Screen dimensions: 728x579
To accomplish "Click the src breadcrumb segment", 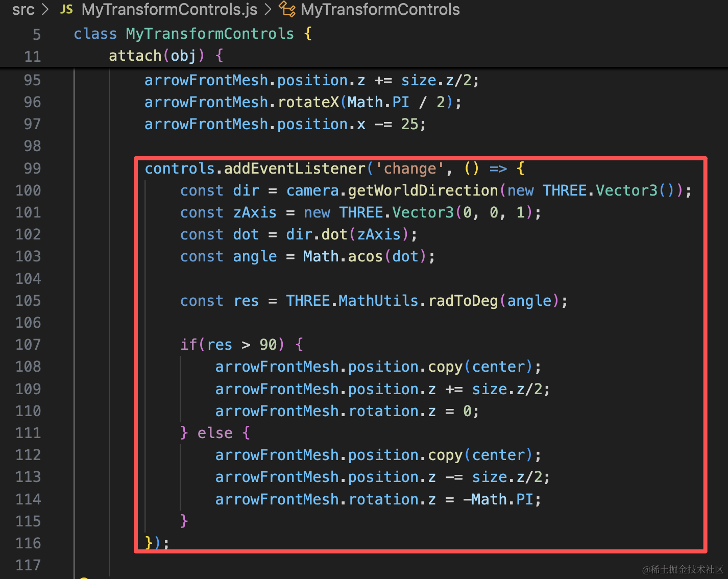I will pyautogui.click(x=23, y=9).
